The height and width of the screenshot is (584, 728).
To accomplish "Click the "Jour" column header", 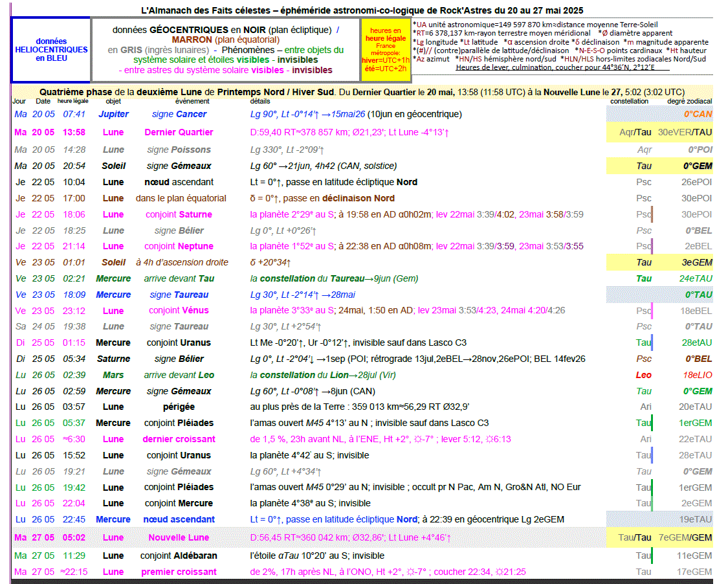I will 19,101.
